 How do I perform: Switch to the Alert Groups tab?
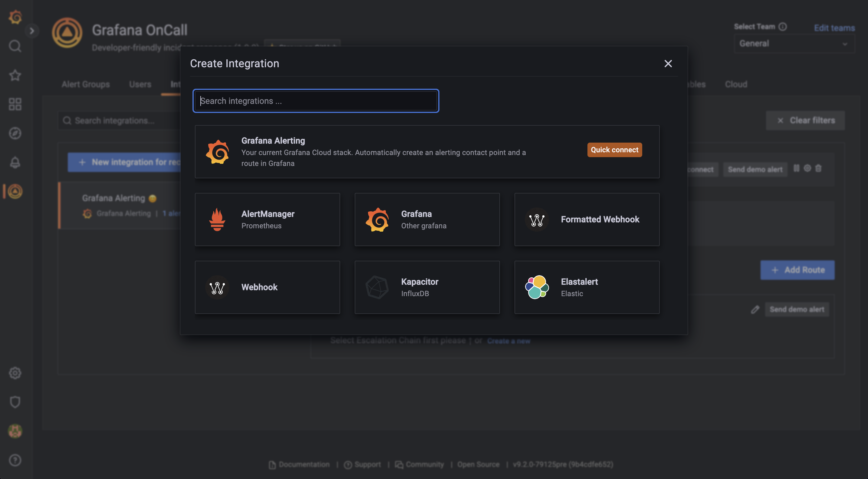(x=85, y=84)
